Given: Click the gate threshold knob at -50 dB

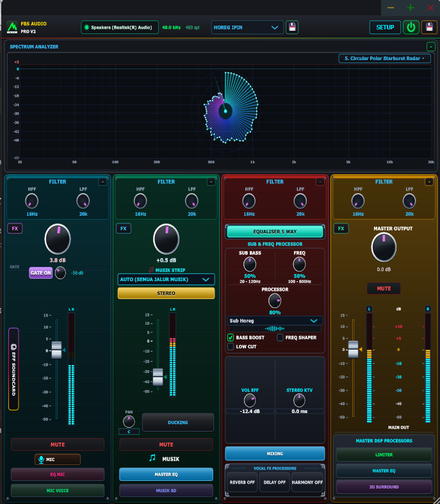Looking at the screenshot, I should click(x=60, y=273).
